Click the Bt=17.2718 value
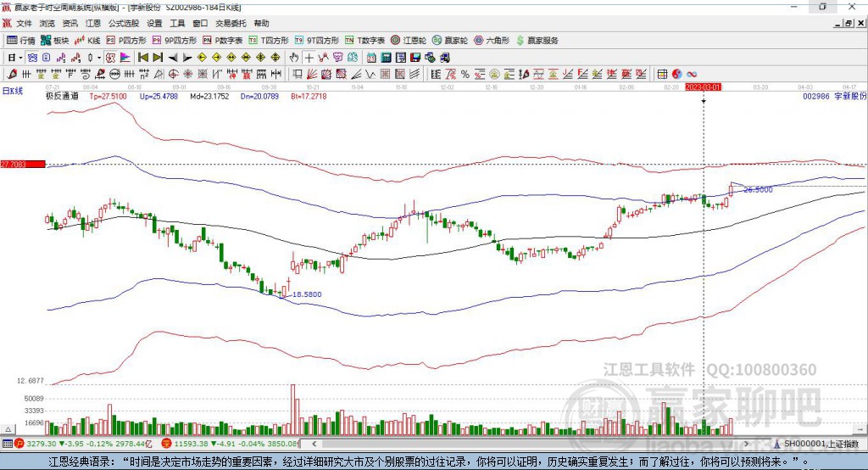Screen dimensions: 868x470 pyautogui.click(x=309, y=96)
